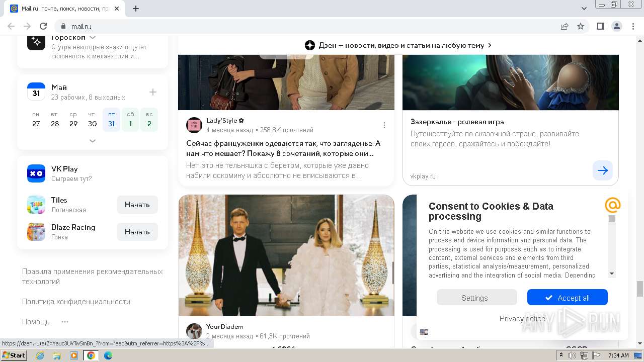View site information lock icon
The width and height of the screenshot is (644, 362).
63,26
